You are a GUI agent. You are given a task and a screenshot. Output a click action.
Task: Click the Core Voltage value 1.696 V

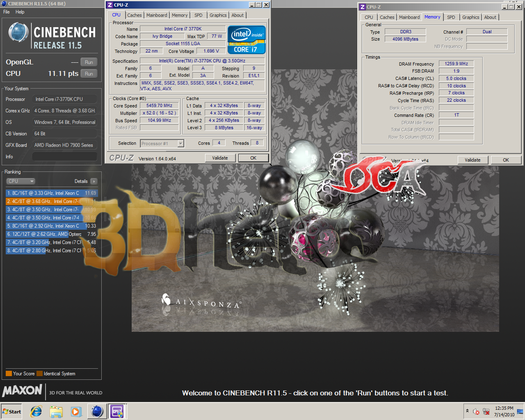tap(211, 51)
